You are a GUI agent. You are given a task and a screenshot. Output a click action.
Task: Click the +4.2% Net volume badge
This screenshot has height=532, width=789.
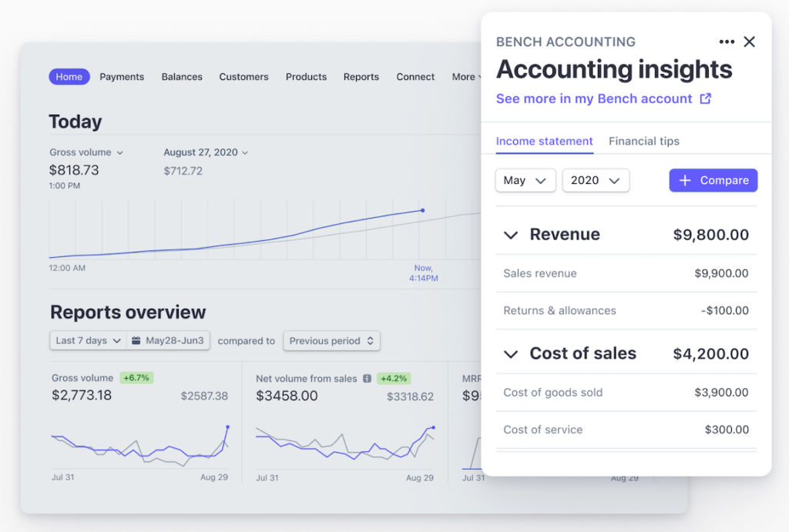coord(394,378)
